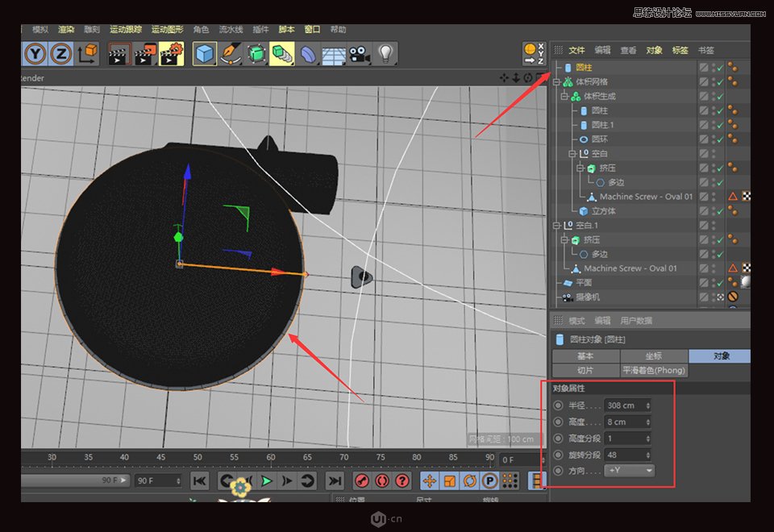Viewport: 774px width, 532px height.
Task: Toggle the green enable checkmark for 立方体
Action: pos(720,211)
